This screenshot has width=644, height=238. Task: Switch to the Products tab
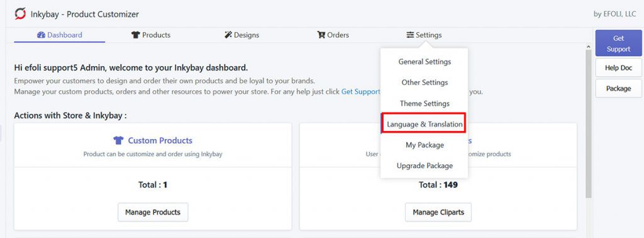[x=151, y=35]
